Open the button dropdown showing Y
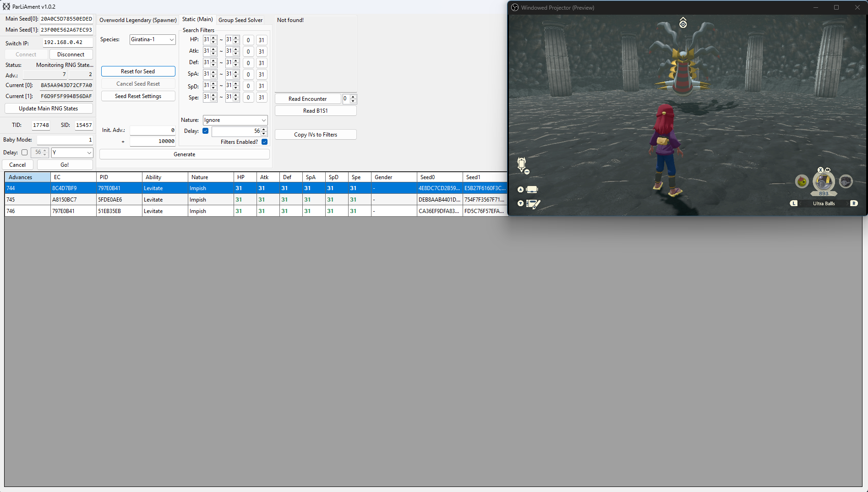This screenshot has height=492, width=868. pos(72,153)
